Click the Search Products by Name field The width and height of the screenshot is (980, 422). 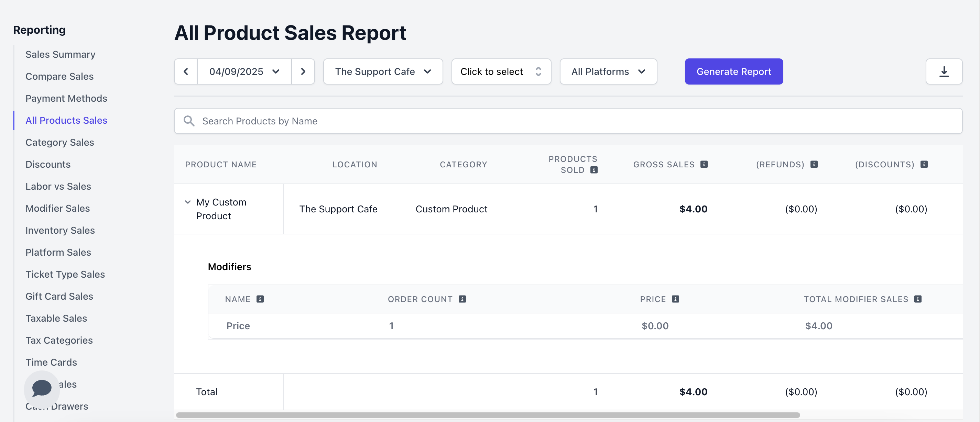(x=568, y=121)
